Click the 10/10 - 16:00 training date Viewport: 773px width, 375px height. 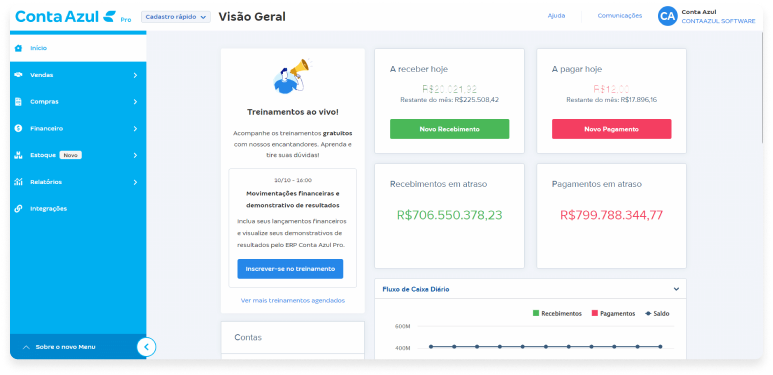(x=293, y=180)
